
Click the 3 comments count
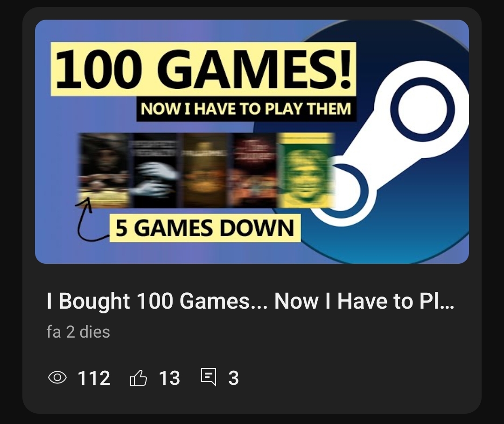point(234,378)
